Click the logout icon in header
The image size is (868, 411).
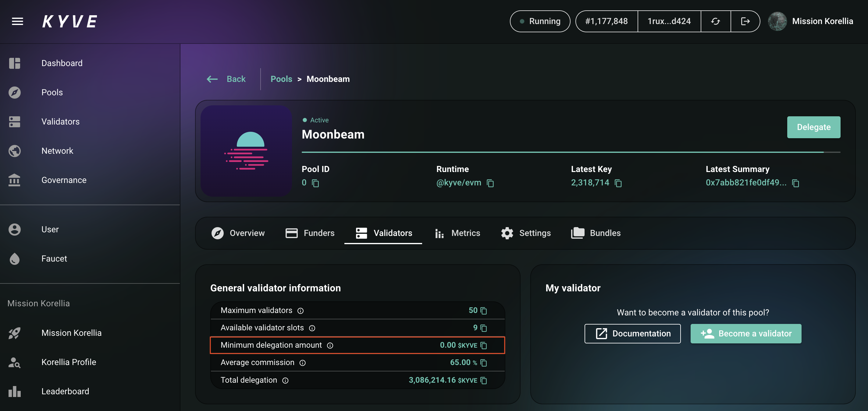click(x=745, y=21)
